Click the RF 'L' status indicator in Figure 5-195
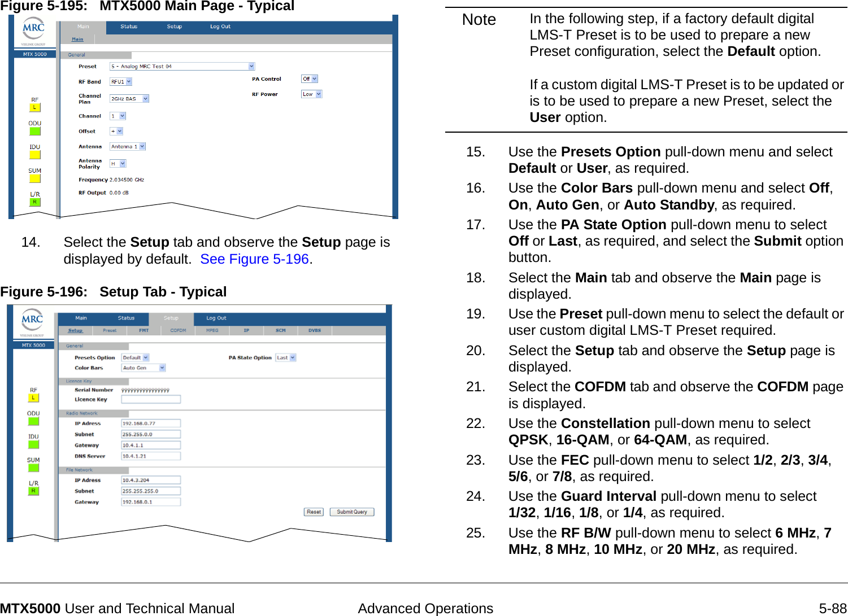The height and width of the screenshot is (616, 848). point(34,107)
